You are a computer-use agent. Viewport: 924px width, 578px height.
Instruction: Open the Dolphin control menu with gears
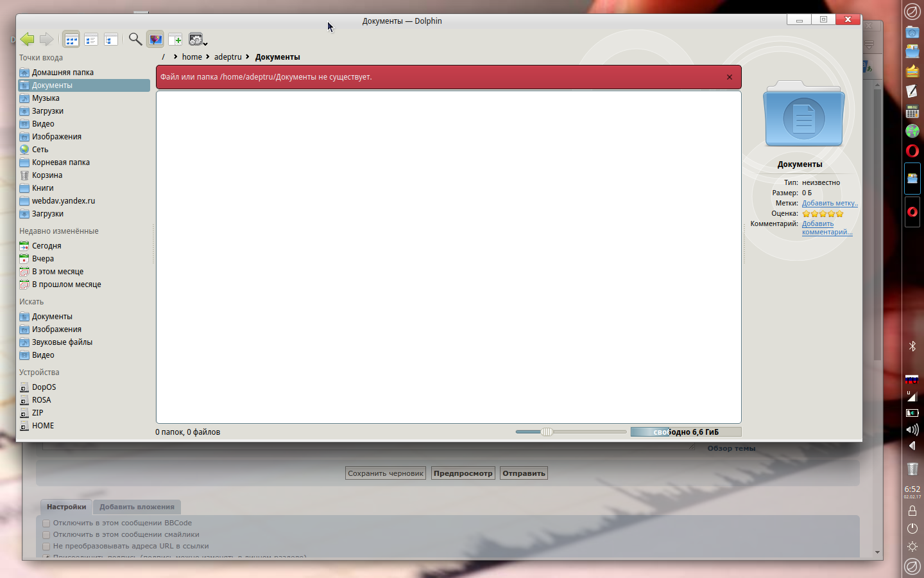197,40
